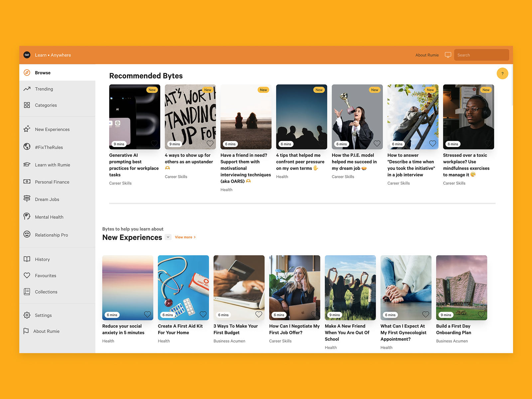Click About Rumie link in top header
Image resolution: width=532 pixels, height=399 pixels.
coord(427,55)
